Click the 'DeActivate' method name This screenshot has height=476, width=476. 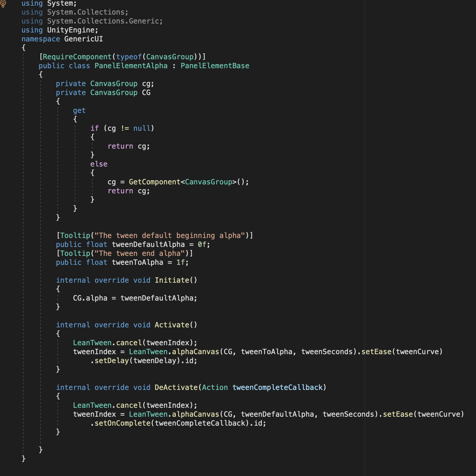(176, 388)
